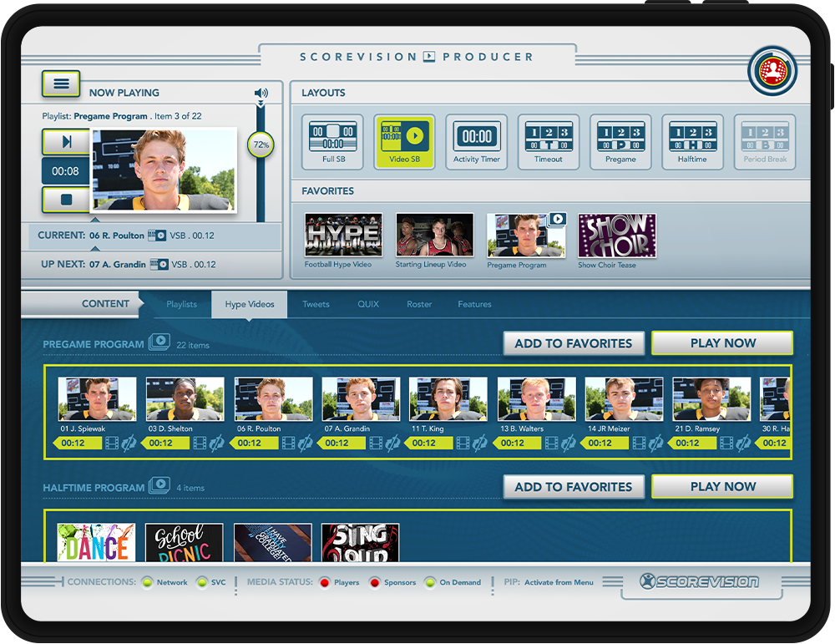The height and width of the screenshot is (644, 835).
Task: Select the Halftime layout icon
Action: 692,141
